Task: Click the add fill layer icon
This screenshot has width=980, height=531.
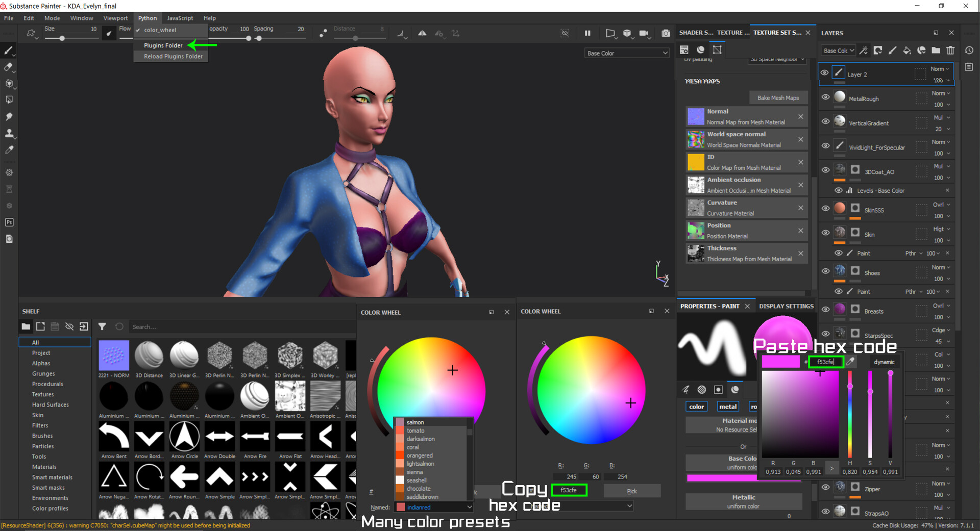Action: [x=907, y=50]
